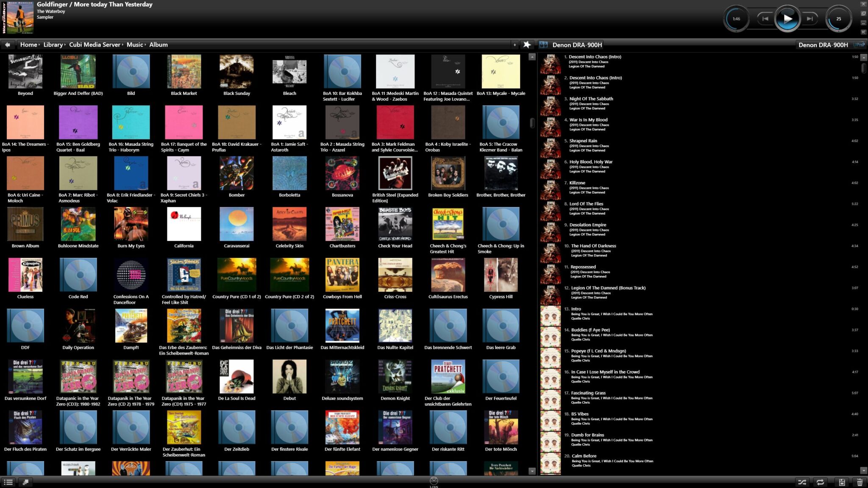Click the Album breadcrumb item

coord(159,44)
